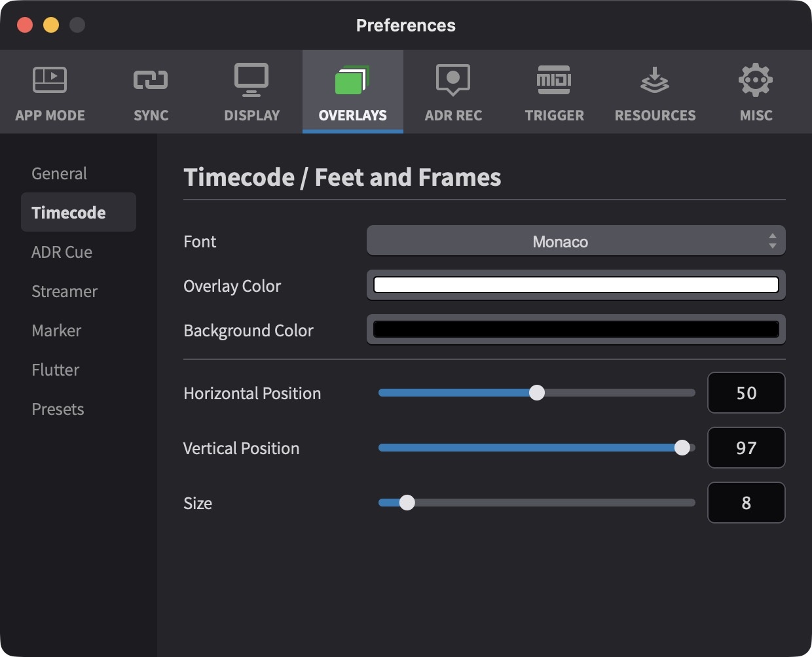Open the Font dropdown showing Monaco

point(576,241)
